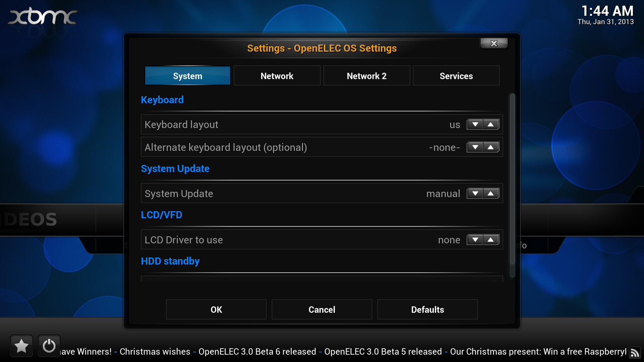Pick previous LCD Driver using up arrow
Viewport: 644px width, 362px height.
491,240
